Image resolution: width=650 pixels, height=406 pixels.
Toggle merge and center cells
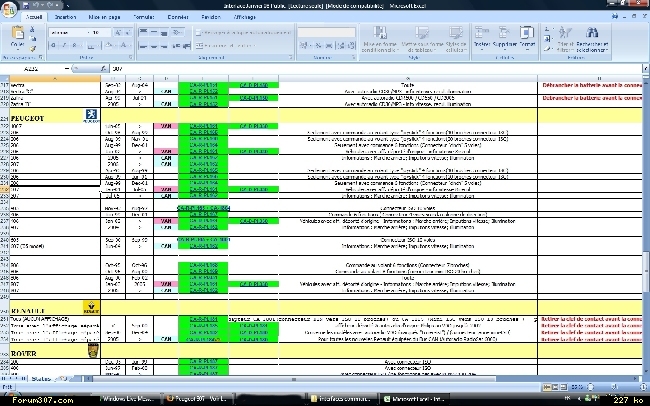(226, 46)
